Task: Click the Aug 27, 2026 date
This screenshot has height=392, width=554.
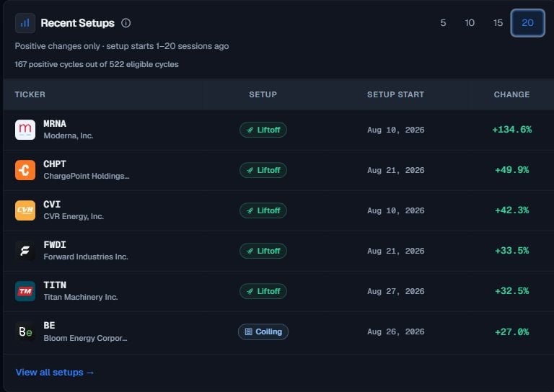Action: [396, 291]
